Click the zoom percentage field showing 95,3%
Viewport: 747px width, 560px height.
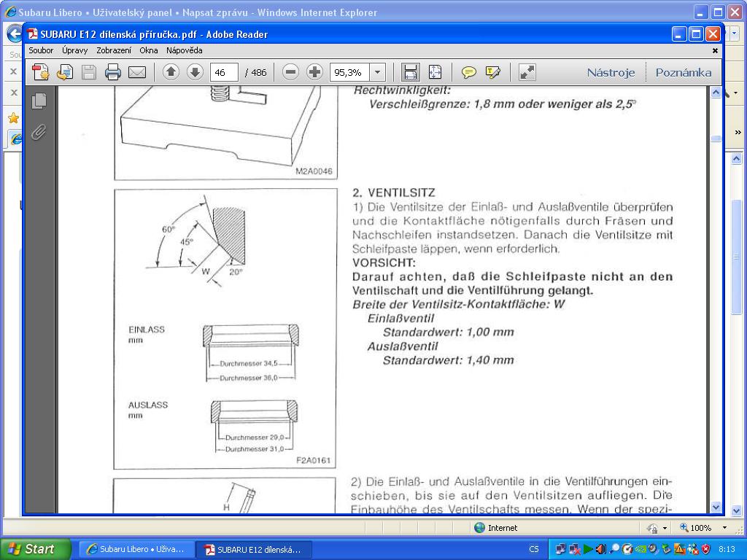coord(349,72)
